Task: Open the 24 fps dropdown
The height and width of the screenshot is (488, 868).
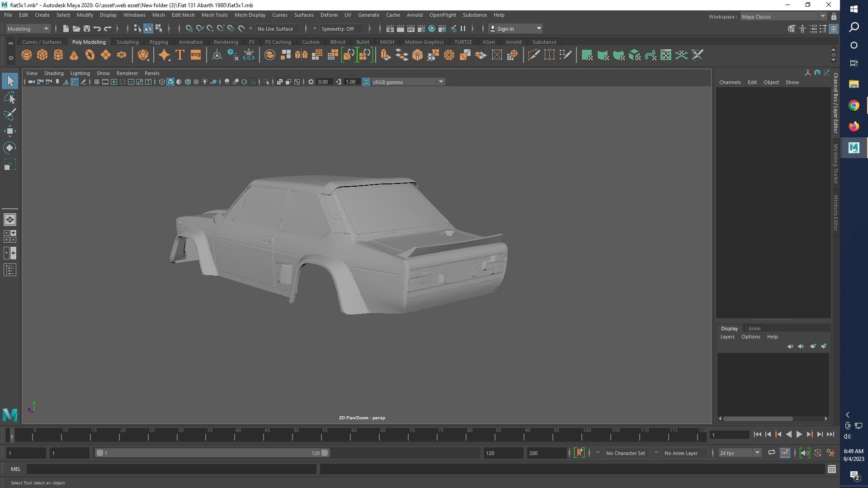Action: (740, 453)
